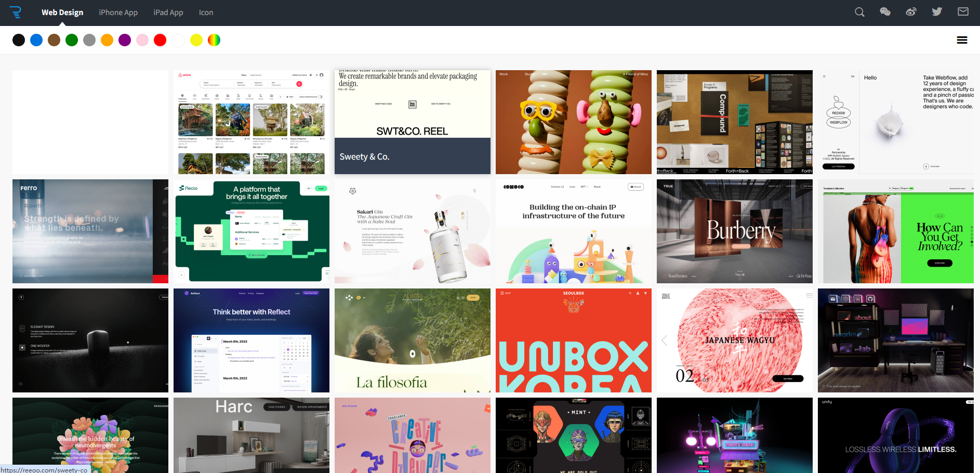Filter by black color swatch
The width and height of the screenshot is (980, 473).
[19, 40]
